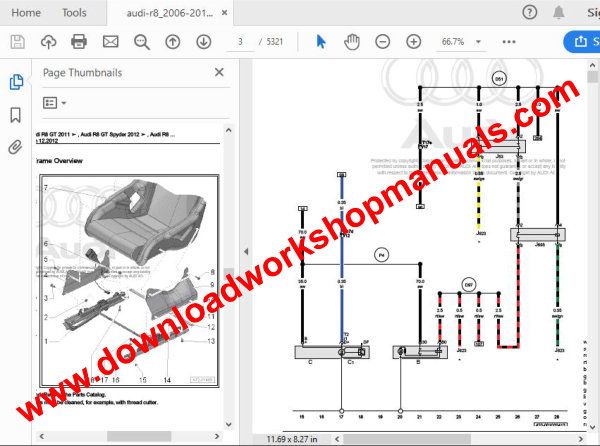The image size is (600, 446).
Task: Open the notifications bell
Action: tap(559, 12)
